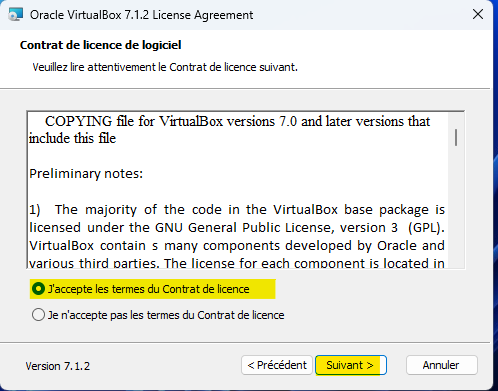Screen dimensions: 498x391
Task: Click the window title "Oracle VirtualBox 7.1.2 License Agreement"
Action: pyautogui.click(x=141, y=15)
